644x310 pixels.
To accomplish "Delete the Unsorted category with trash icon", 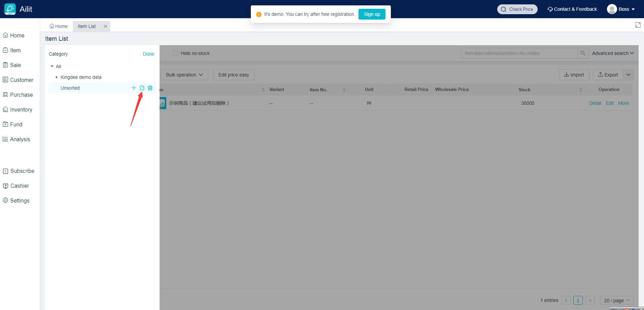I will click(150, 88).
